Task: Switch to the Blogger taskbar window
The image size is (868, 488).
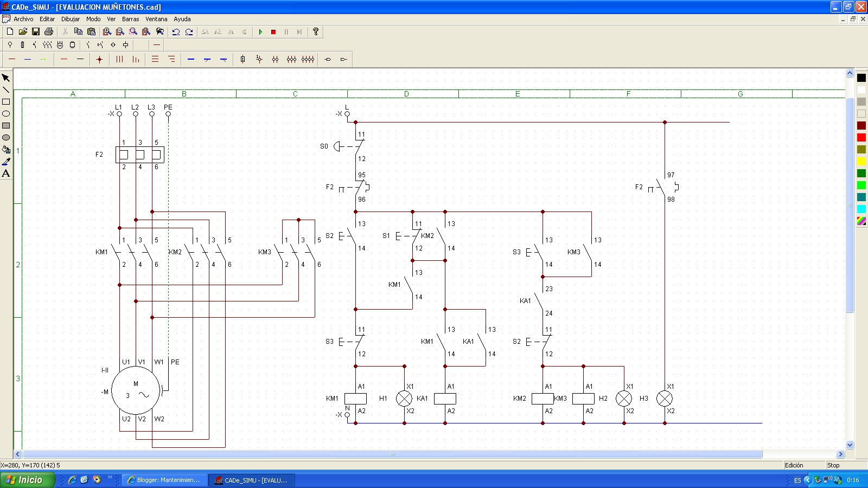Action: tap(165, 480)
